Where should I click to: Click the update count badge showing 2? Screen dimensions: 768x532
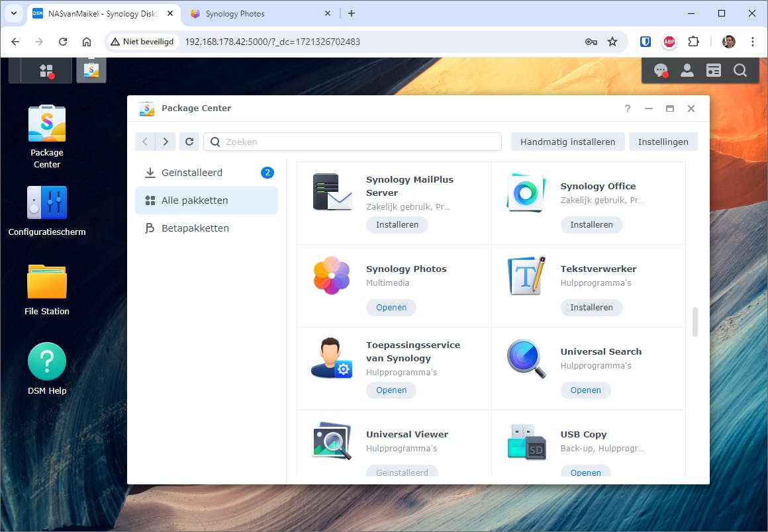[267, 172]
